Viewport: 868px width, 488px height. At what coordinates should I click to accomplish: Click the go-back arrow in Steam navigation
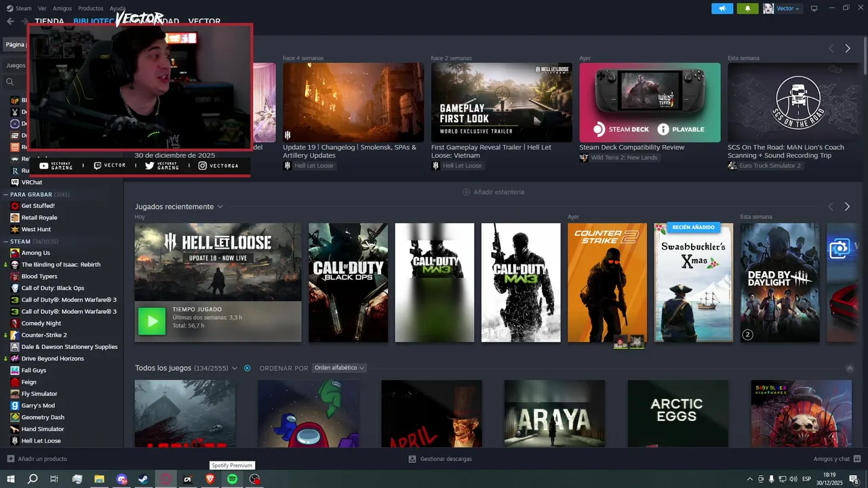tap(10, 21)
